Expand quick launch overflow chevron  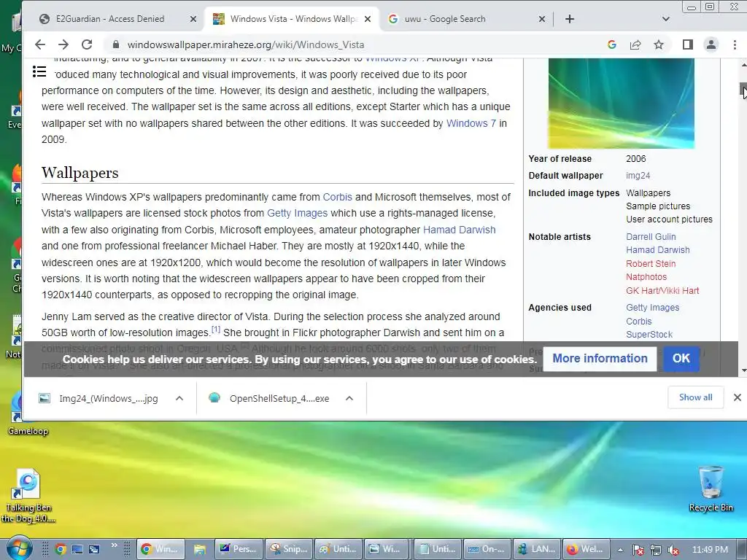tap(115, 545)
